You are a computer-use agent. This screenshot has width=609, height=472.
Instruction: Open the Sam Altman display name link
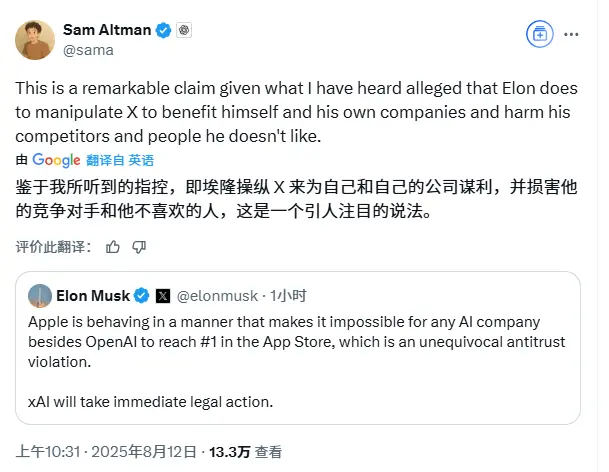pos(105,30)
